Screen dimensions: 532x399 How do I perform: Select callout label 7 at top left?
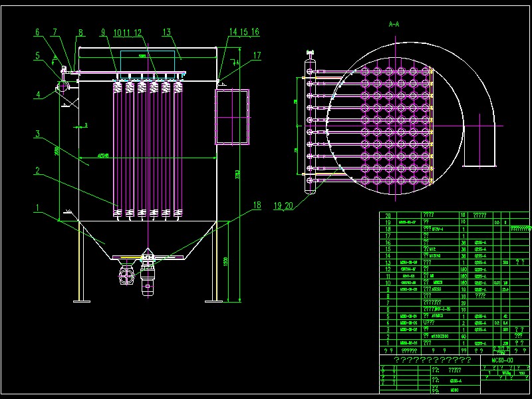(x=55, y=32)
